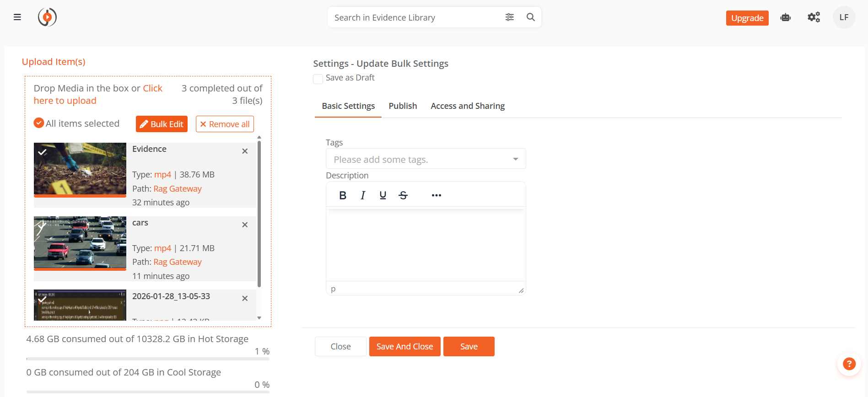Apply italic formatting in description editor

pos(363,195)
